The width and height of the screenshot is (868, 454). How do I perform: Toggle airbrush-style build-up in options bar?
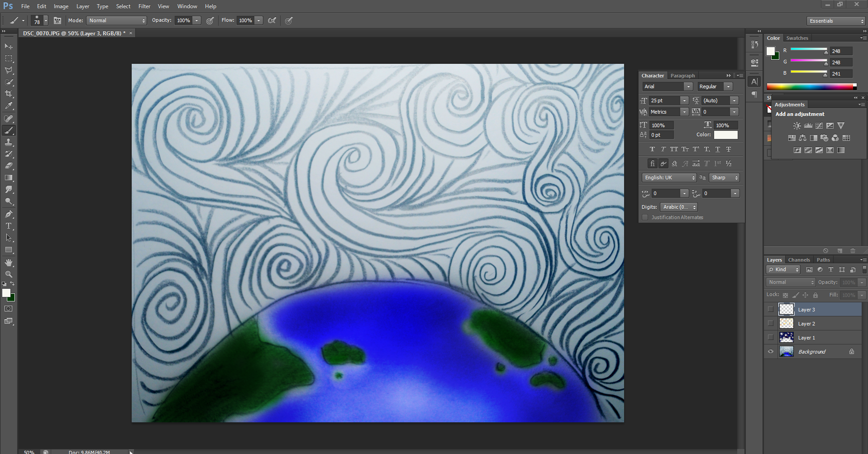tap(272, 20)
